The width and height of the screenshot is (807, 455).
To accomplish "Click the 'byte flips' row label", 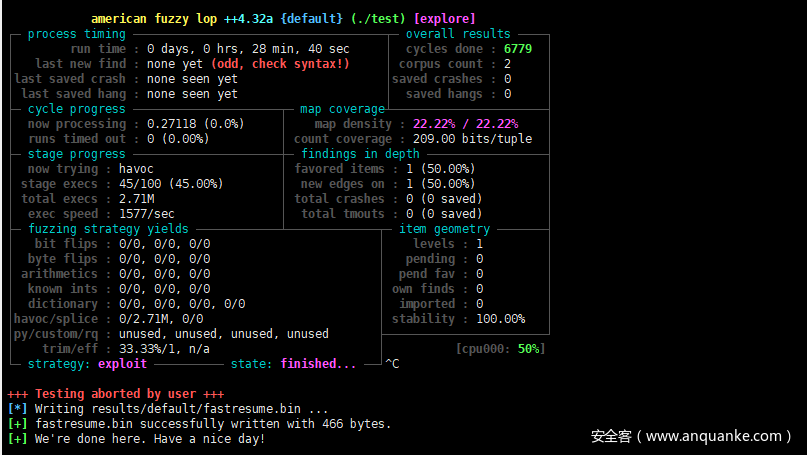I will (x=62, y=258).
